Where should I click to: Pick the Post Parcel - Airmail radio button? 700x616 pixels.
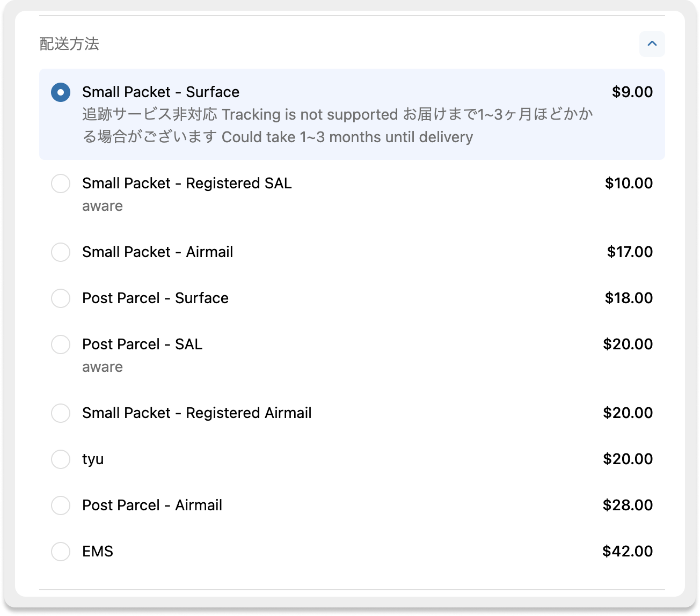point(61,505)
